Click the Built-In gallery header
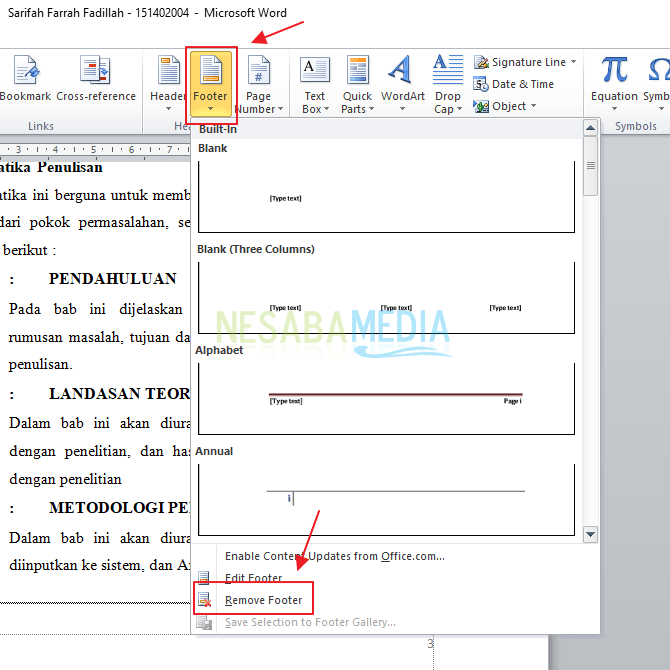 [217, 129]
